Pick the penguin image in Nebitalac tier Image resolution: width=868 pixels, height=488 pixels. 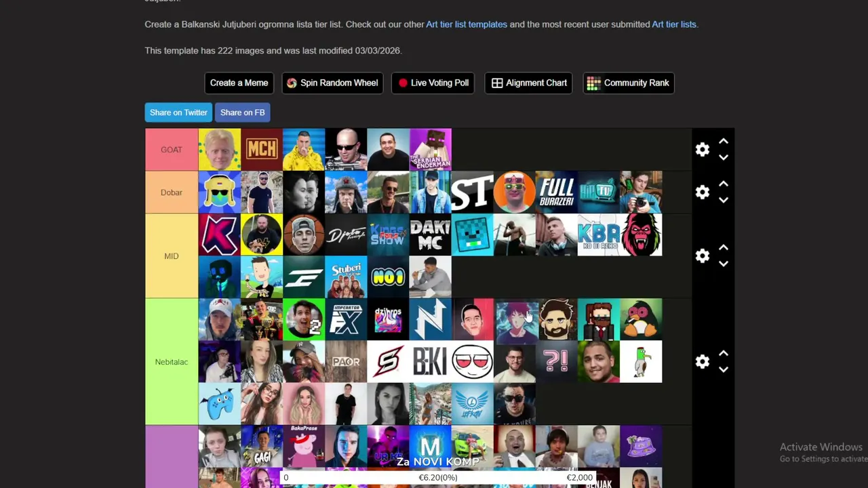[x=641, y=320]
